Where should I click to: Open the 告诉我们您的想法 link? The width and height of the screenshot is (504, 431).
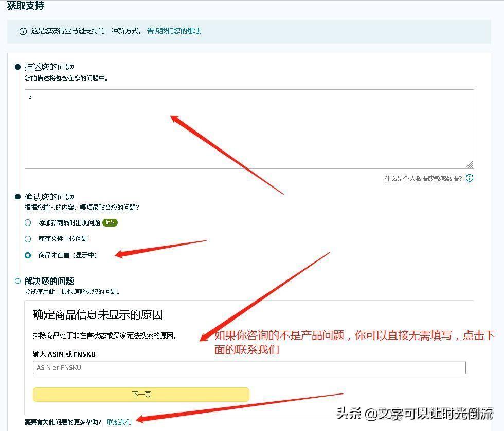click(x=174, y=31)
